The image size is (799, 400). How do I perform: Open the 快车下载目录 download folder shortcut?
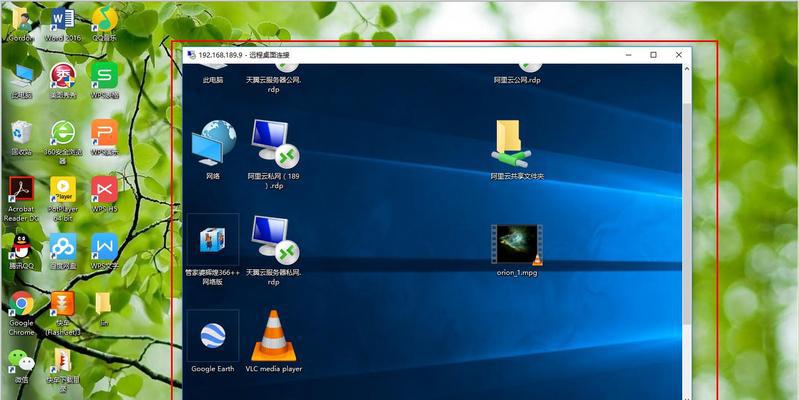coord(63,362)
